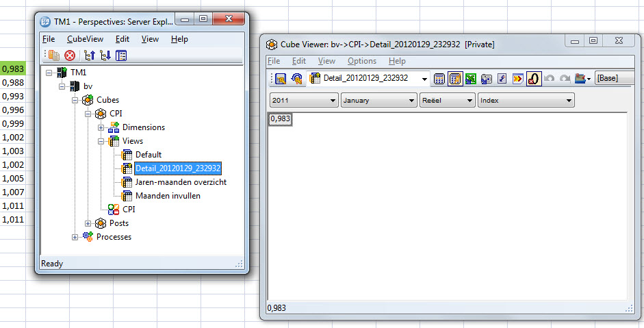Screen dimensions: 644x328
Task: Click the Reload View icon in Cube Viewer
Action: click(x=296, y=79)
